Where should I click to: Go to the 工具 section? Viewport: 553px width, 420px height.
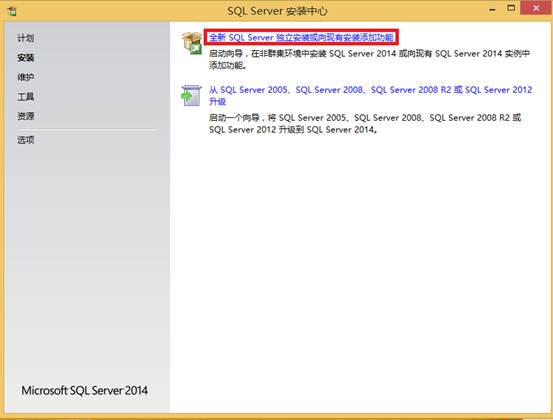26,96
